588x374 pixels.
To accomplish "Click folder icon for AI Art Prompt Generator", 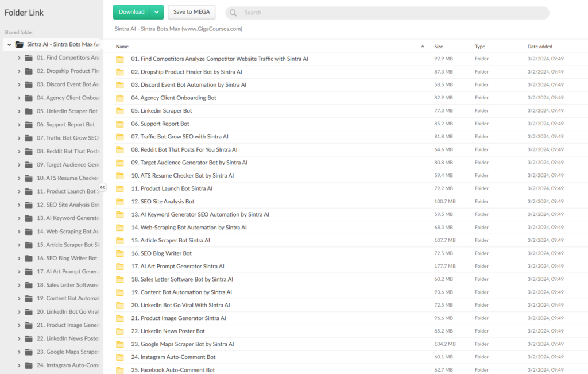I will point(120,267).
